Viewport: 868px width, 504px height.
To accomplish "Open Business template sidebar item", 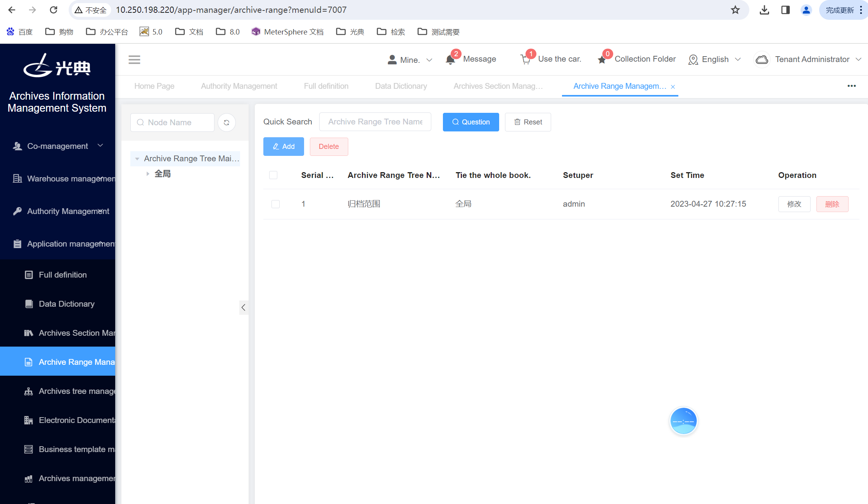I will point(58,449).
